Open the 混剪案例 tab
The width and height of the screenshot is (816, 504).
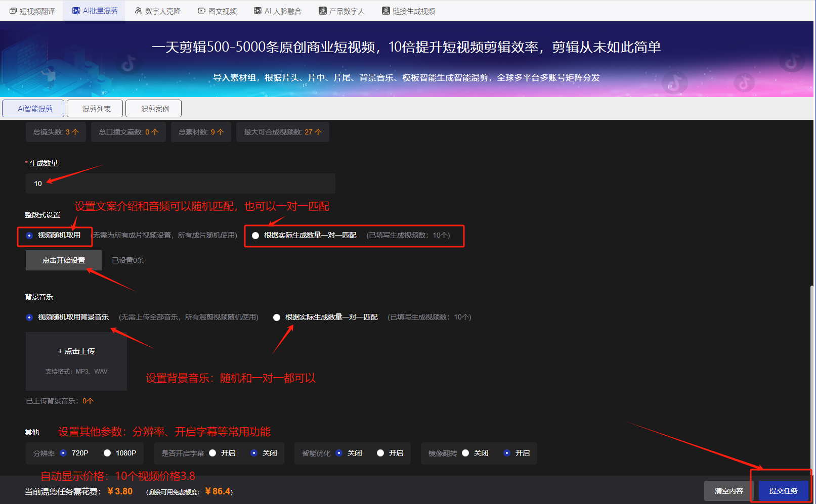[153, 108]
